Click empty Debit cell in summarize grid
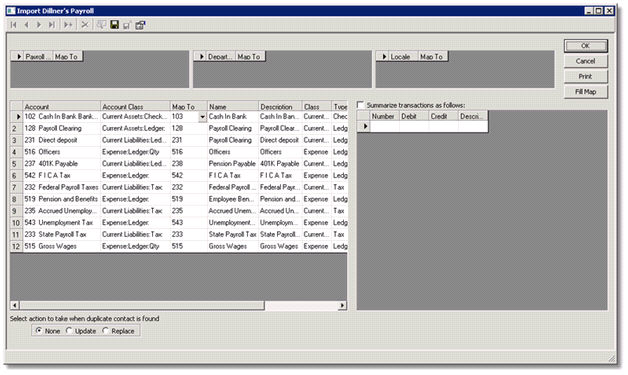 pos(414,126)
